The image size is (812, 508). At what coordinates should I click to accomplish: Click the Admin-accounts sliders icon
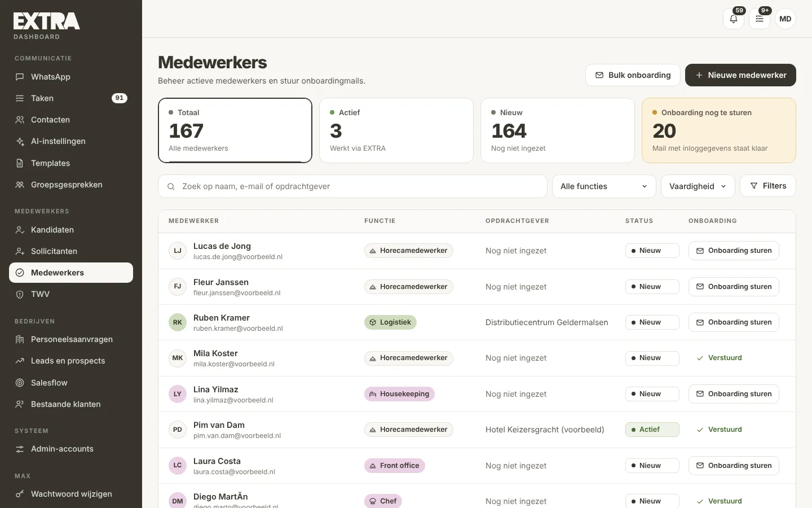[20, 449]
